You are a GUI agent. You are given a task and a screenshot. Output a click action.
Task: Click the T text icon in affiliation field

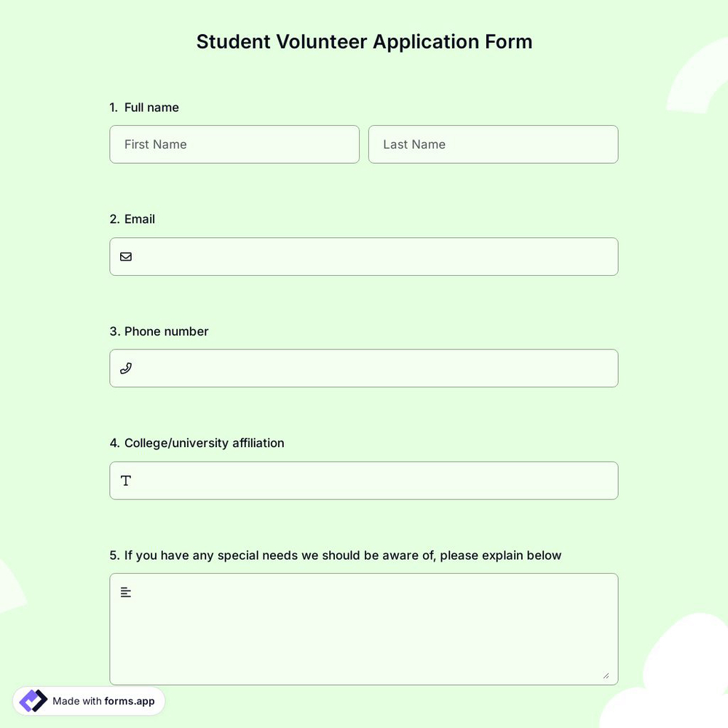(x=124, y=480)
